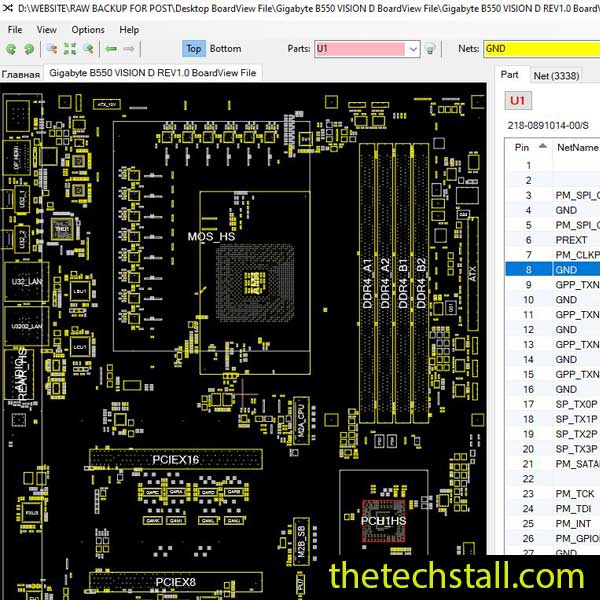
Task: Go back with the green left arrow
Action: 111,49
